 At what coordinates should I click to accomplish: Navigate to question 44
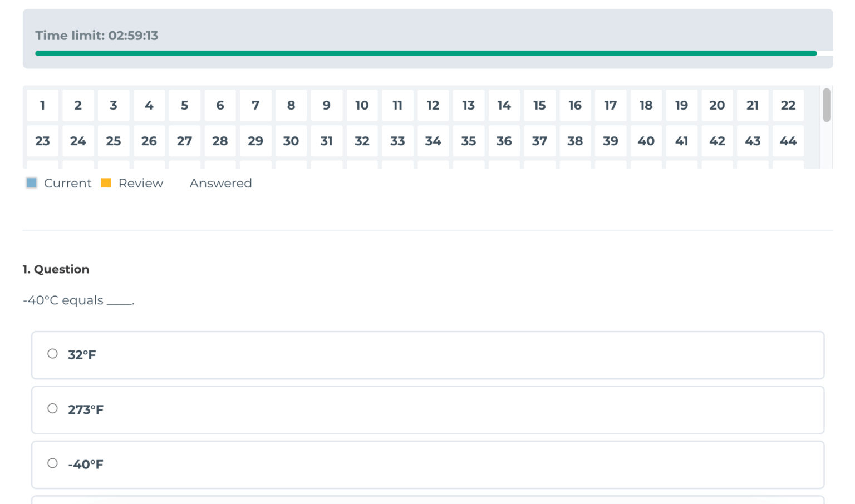point(788,141)
